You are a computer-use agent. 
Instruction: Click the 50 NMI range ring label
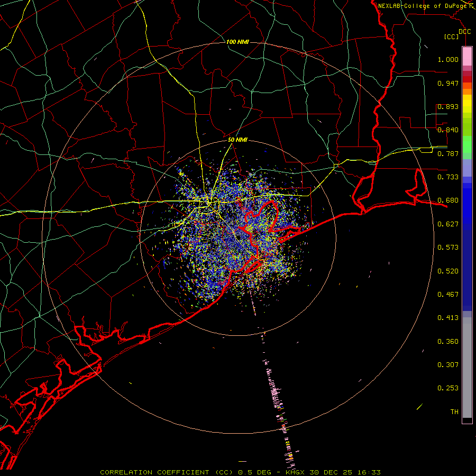[x=237, y=140]
